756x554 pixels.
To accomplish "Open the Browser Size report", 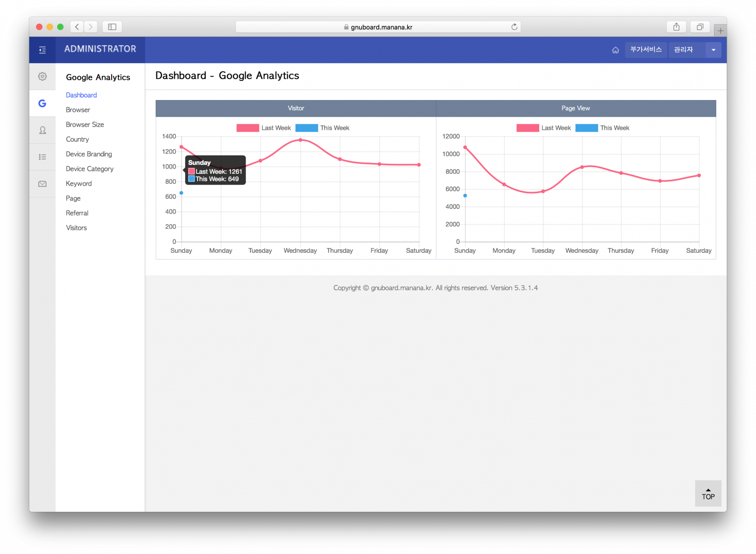I will point(85,125).
